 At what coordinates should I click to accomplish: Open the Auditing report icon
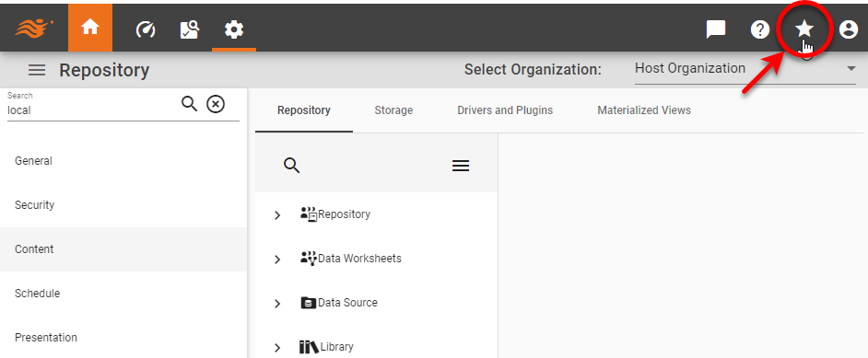click(x=189, y=29)
